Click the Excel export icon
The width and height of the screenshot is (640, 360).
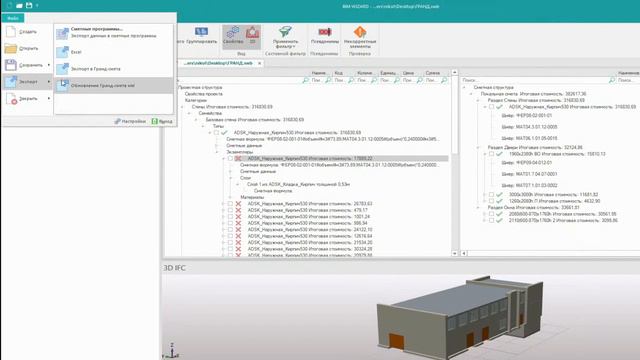pyautogui.click(x=62, y=52)
